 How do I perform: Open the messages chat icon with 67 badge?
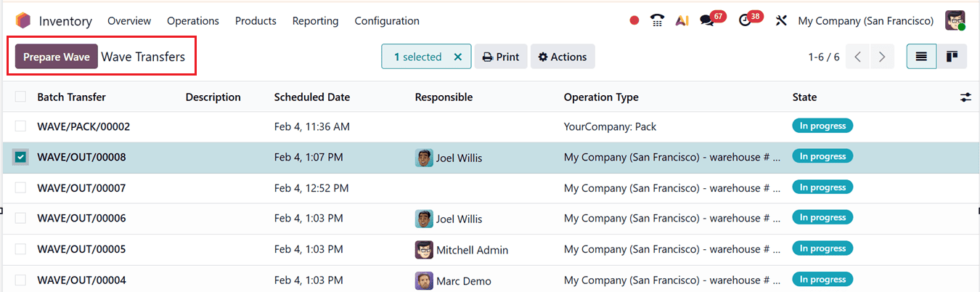[707, 21]
